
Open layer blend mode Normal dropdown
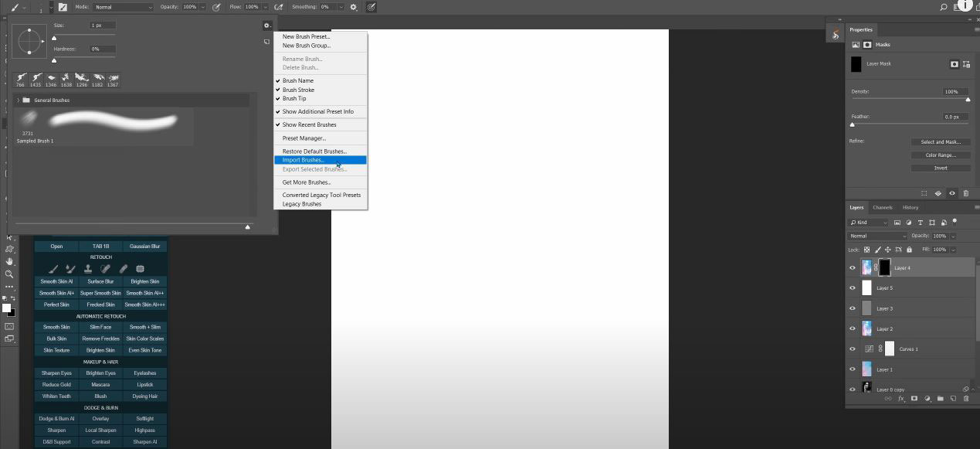click(878, 236)
